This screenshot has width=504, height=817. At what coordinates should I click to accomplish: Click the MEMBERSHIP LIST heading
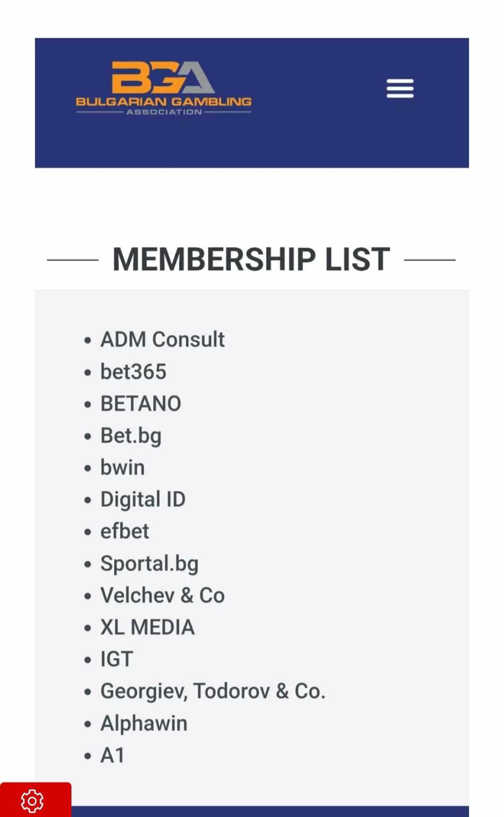(250, 260)
